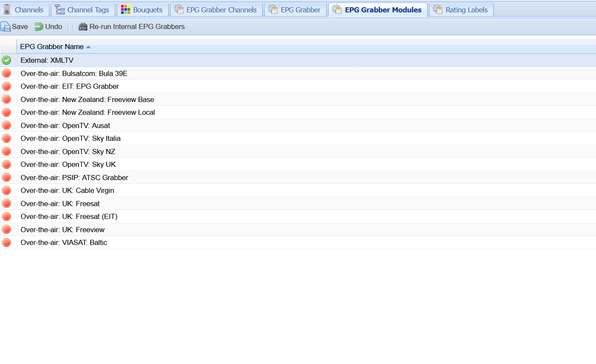This screenshot has width=596, height=364.
Task: Select Over-the-air: New Zealand: Freeview Base
Action: tap(298, 99)
